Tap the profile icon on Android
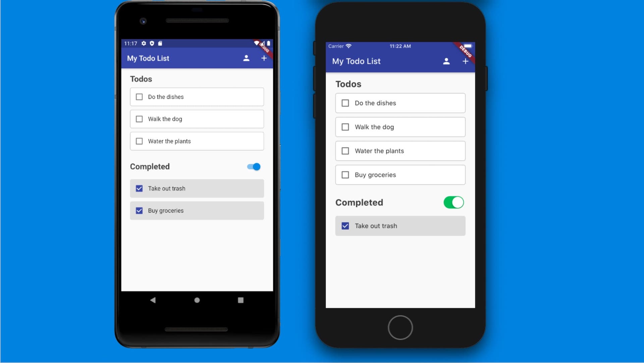This screenshot has height=363, width=644. click(246, 58)
